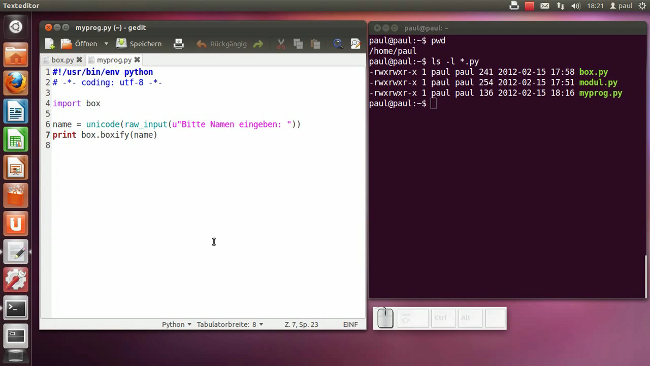The image size is (650, 366).
Task: Open Ubuntu Software Center from the launcher
Action: click(16, 196)
